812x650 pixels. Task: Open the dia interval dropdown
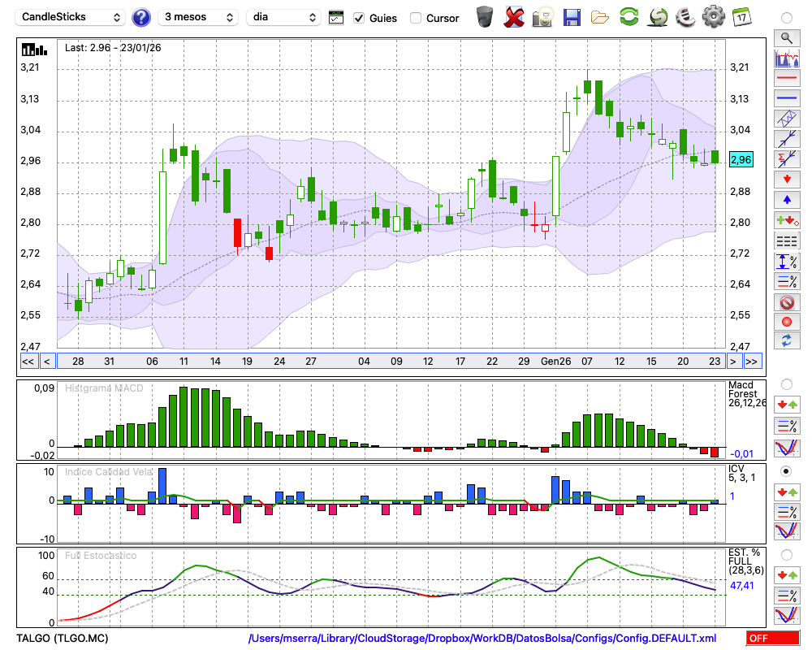283,17
